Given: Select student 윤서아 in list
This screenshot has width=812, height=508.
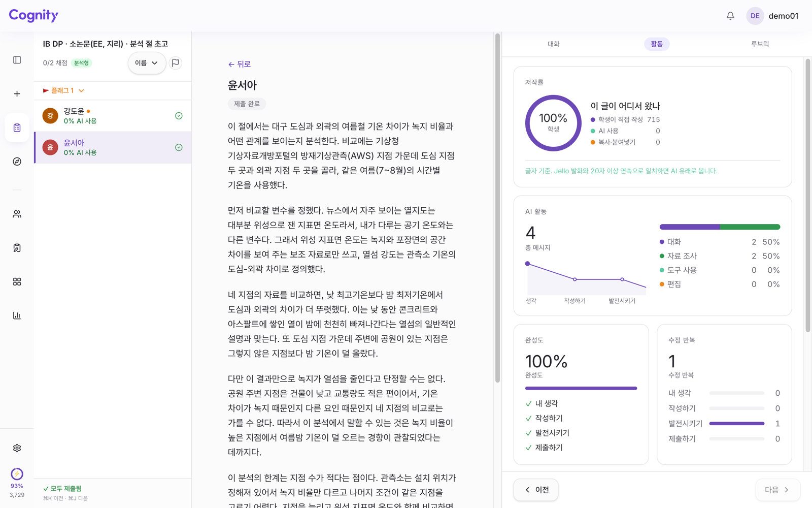Looking at the screenshot, I should [x=113, y=147].
